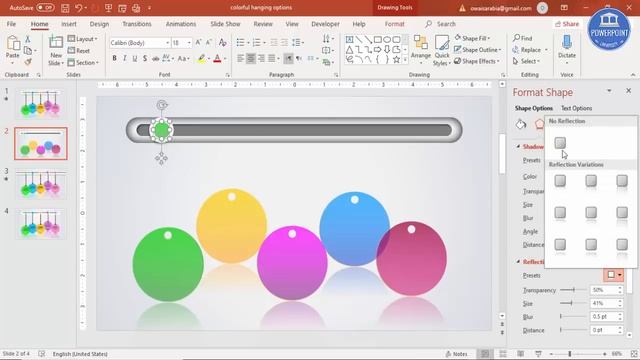Click the text highlight color icon
Screen dimensions: 640x360
[201, 59]
